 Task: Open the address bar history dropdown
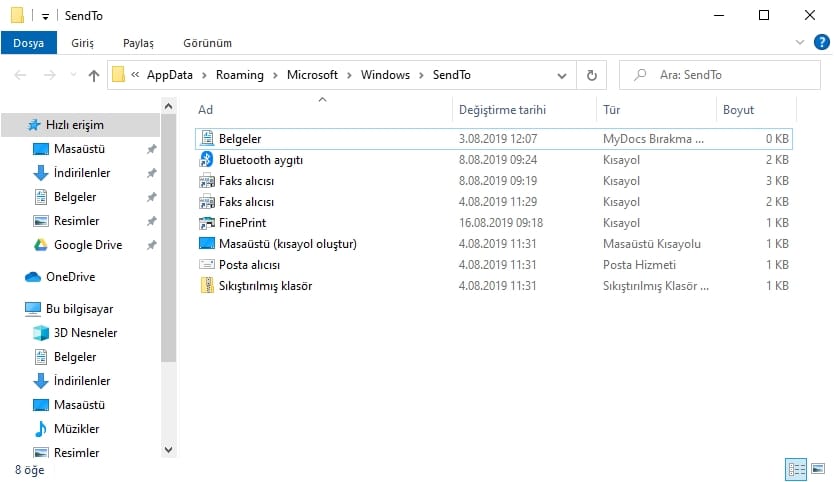(x=562, y=76)
